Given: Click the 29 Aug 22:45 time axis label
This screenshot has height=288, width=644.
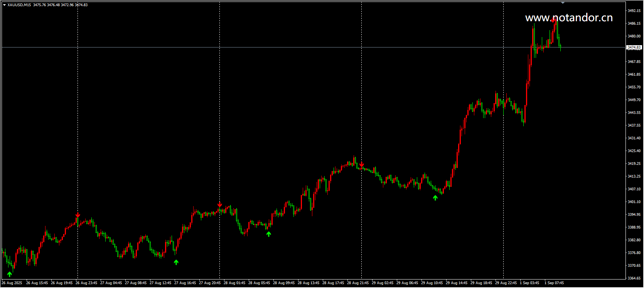Looking at the screenshot, I should click(506, 283).
